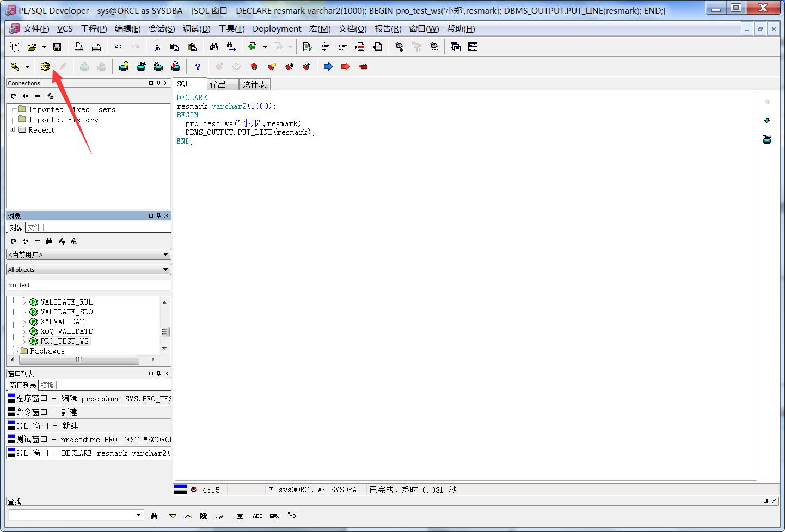Viewport: 785px width, 532px height.
Task: Select 命令窗口 - 新建 in window list
Action: coord(89,412)
